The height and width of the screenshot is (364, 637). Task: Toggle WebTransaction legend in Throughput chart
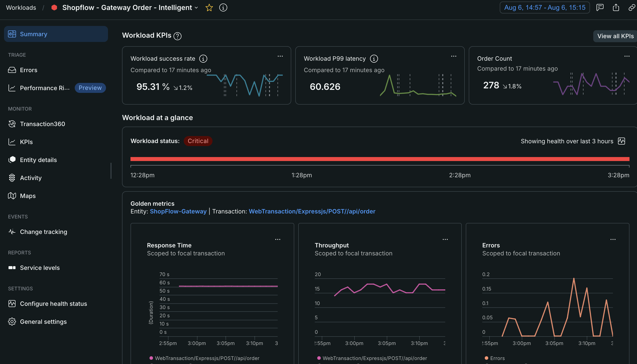tap(372, 358)
